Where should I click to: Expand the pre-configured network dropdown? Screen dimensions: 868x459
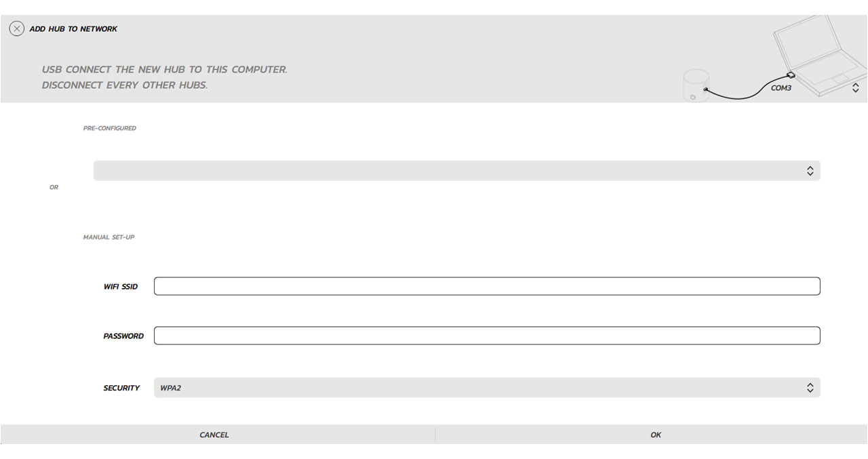point(456,171)
